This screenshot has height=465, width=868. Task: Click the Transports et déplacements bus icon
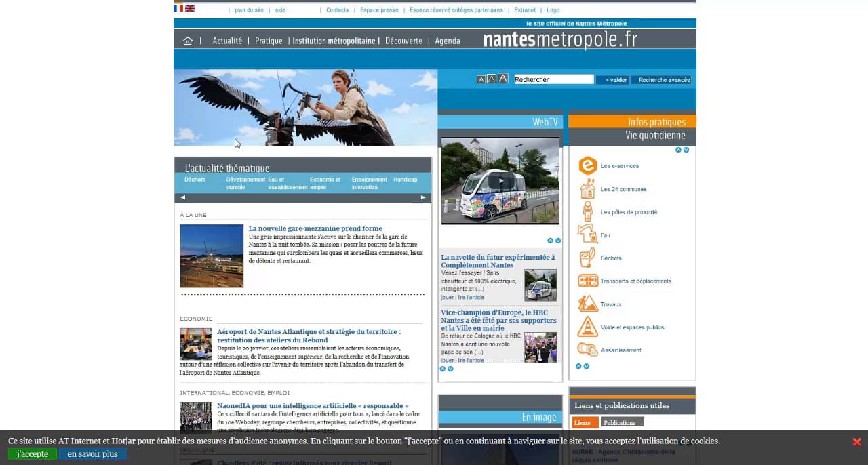(x=588, y=281)
